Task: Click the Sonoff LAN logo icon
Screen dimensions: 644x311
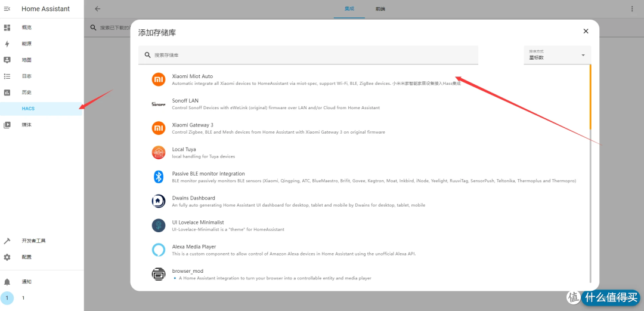Action: coord(158,104)
